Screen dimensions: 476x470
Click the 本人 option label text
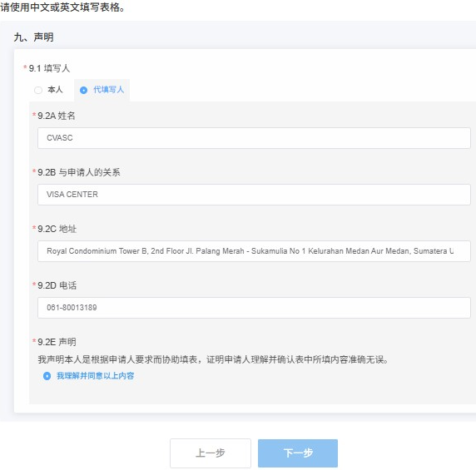(55, 90)
